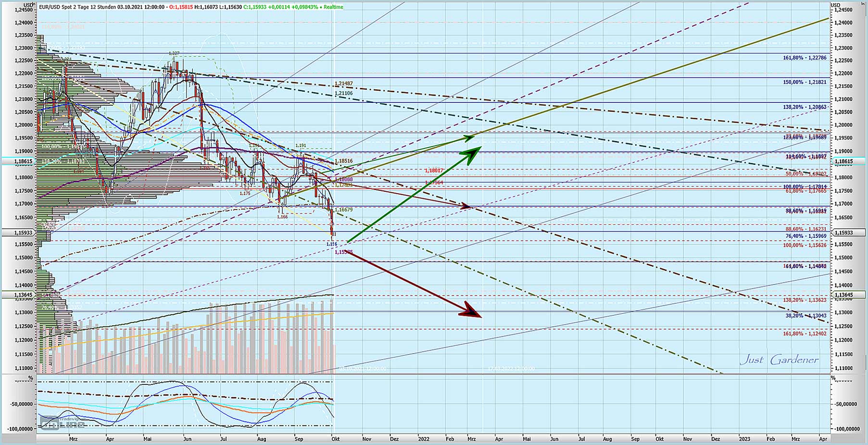868x445 pixels.
Task: Select the close value C:1,15933 in header
Action: click(x=255, y=7)
